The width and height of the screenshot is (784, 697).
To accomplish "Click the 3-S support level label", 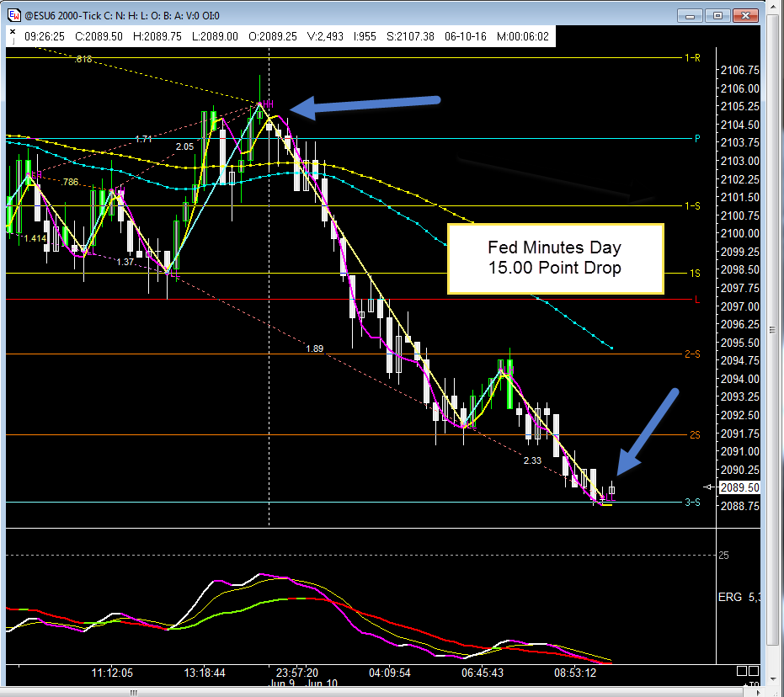I will (692, 503).
